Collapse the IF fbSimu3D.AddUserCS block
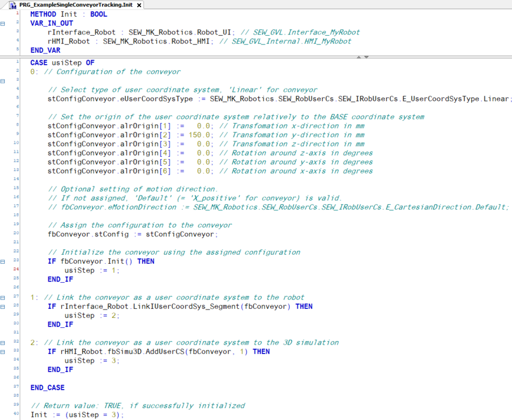 pos(4,352)
